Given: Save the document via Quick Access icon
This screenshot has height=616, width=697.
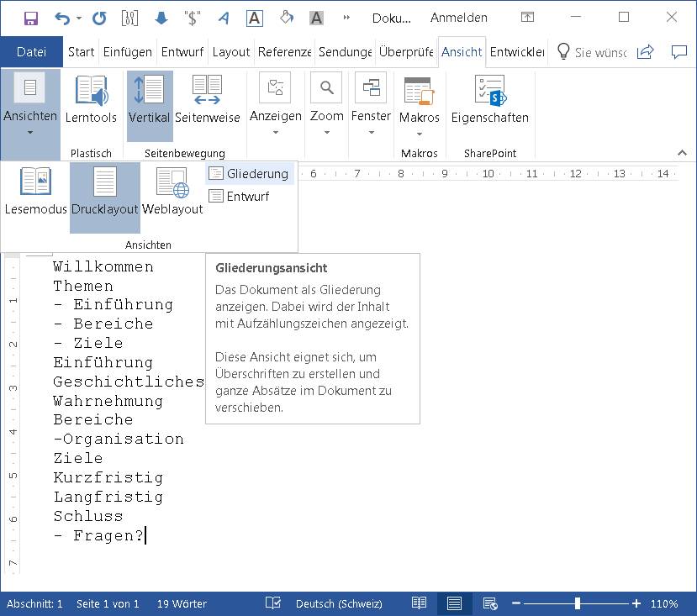Looking at the screenshot, I should click(x=32, y=17).
